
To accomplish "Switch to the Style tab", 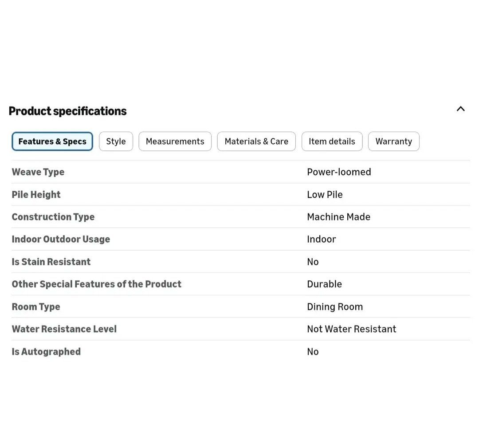I will (x=116, y=141).
